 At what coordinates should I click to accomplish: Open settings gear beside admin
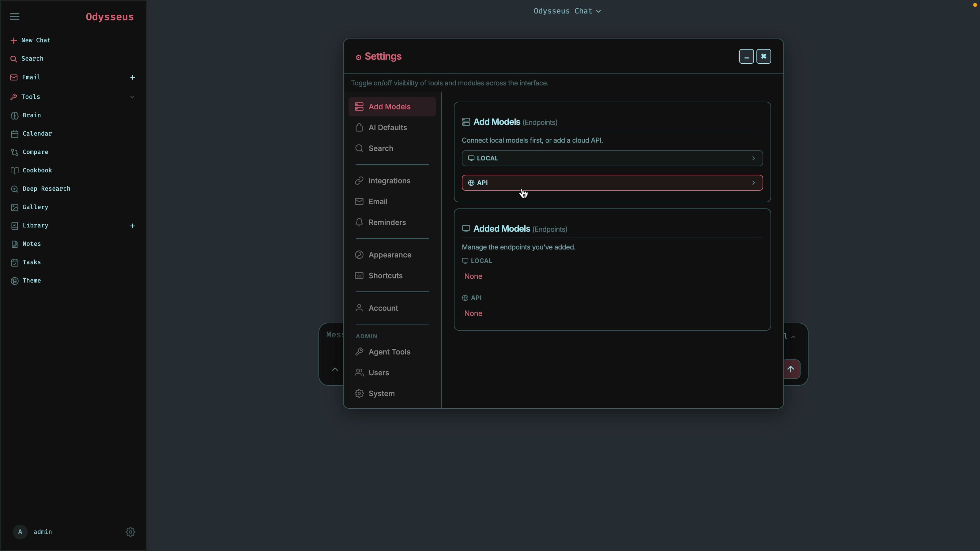[130, 532]
